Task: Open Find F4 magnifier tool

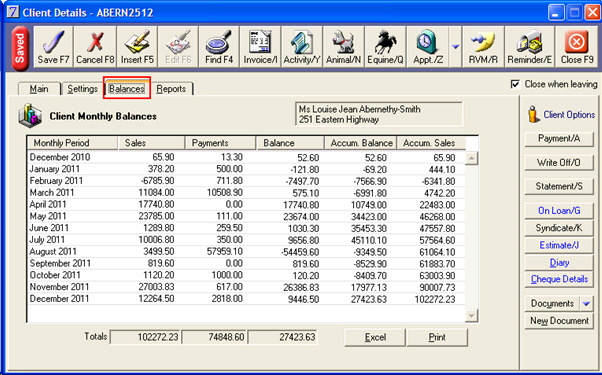Action: (x=219, y=47)
